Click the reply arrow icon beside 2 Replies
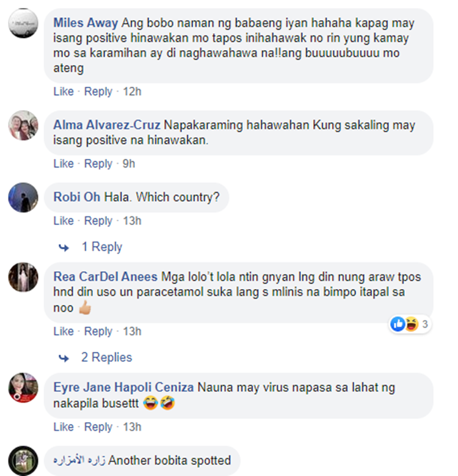 [x=64, y=358]
